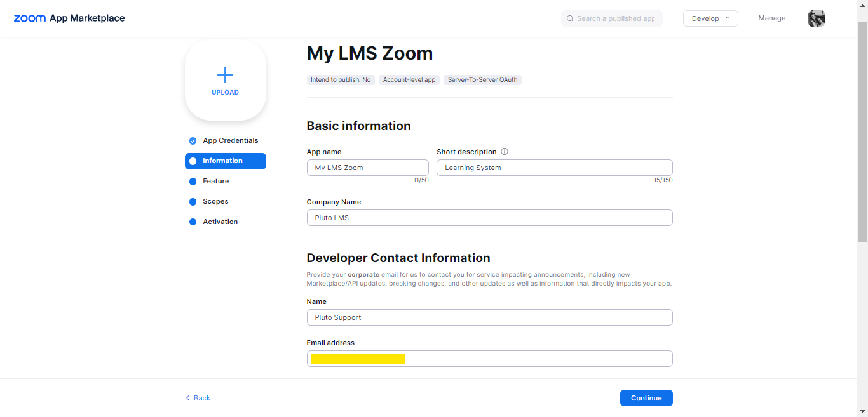Click the developer Name input field
Screen dimensions: 868x417
pyautogui.click(x=490, y=317)
